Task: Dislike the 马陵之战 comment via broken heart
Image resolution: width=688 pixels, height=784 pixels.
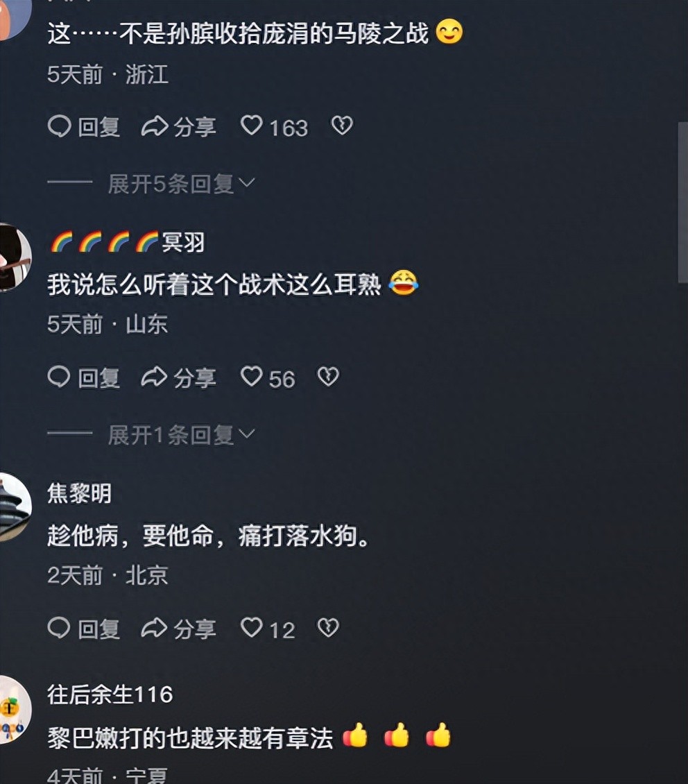Action: [342, 126]
